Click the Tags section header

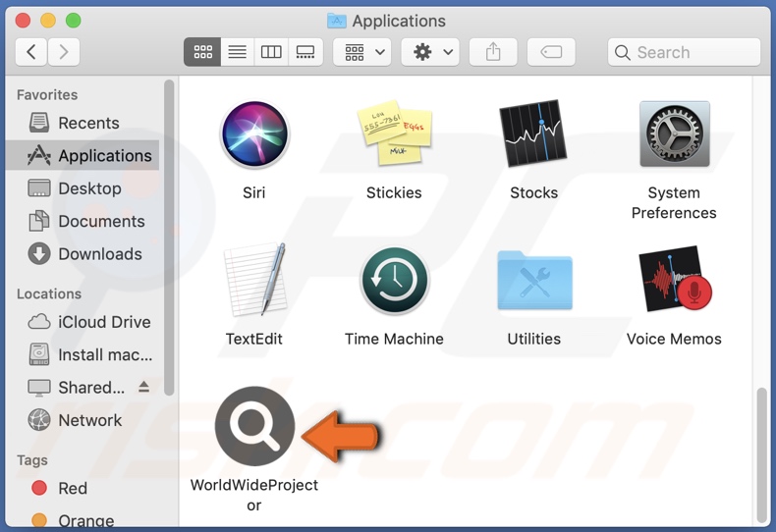pyautogui.click(x=32, y=460)
